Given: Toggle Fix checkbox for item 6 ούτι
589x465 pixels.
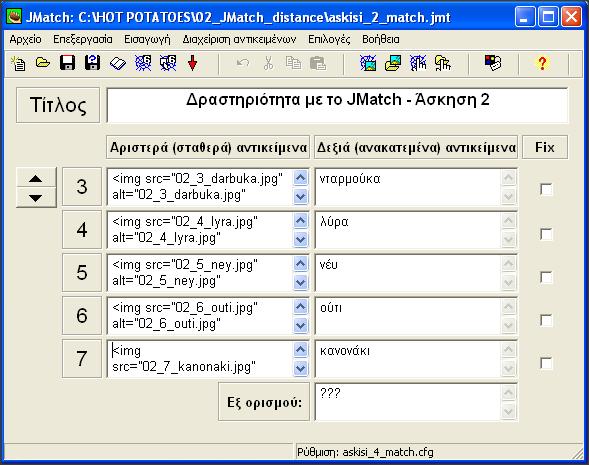Looking at the screenshot, I should pyautogui.click(x=546, y=320).
